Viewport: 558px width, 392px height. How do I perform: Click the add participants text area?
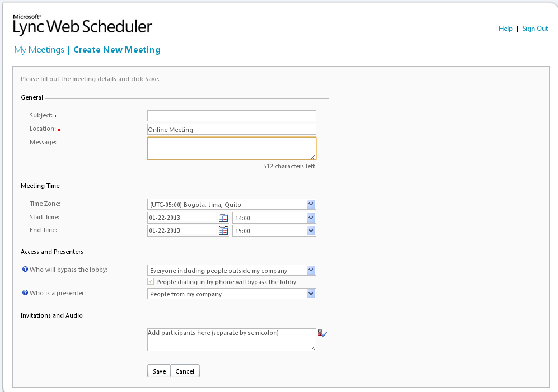click(x=231, y=339)
